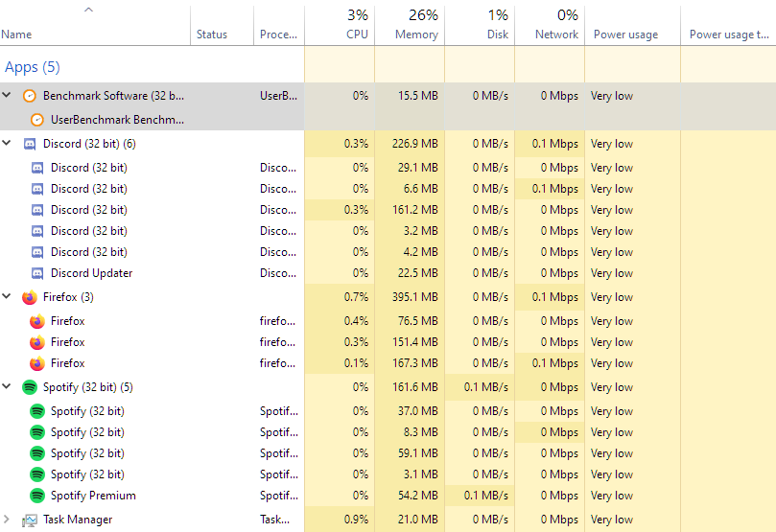The height and width of the screenshot is (532, 776).
Task: Sort by Power usage trend column header
Action: (728, 26)
